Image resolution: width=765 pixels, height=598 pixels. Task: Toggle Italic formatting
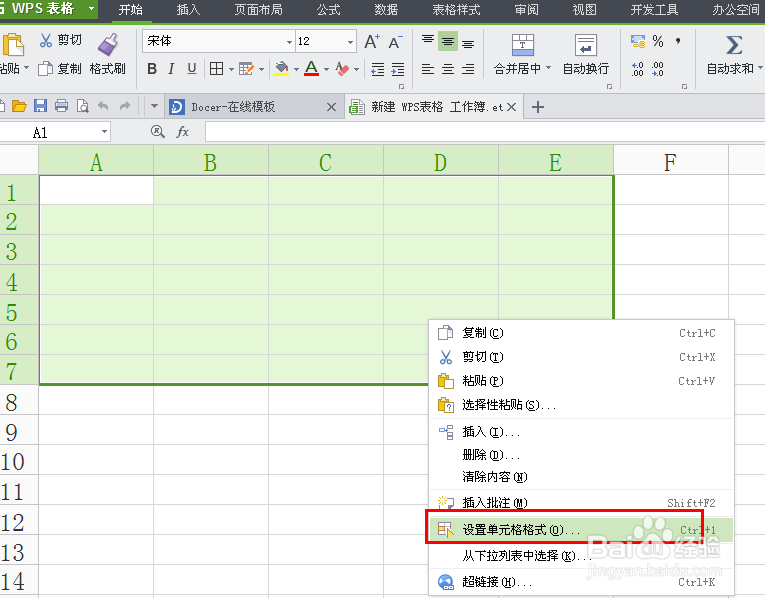171,69
